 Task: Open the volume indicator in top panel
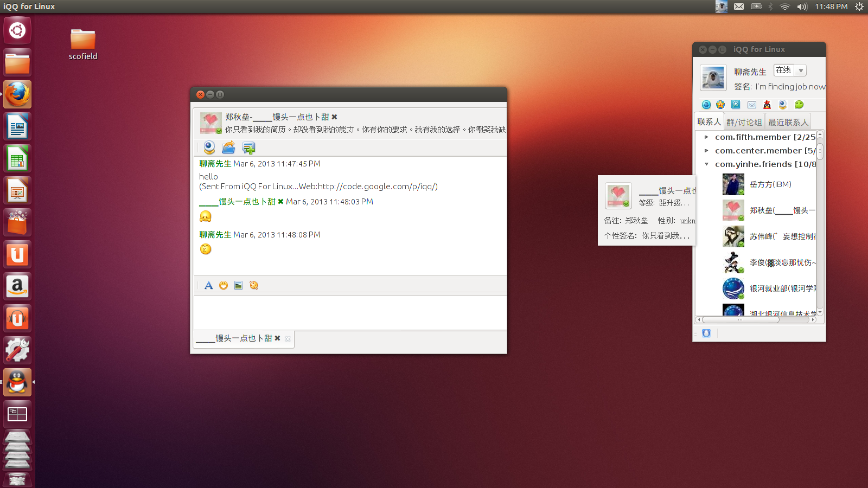pos(802,7)
